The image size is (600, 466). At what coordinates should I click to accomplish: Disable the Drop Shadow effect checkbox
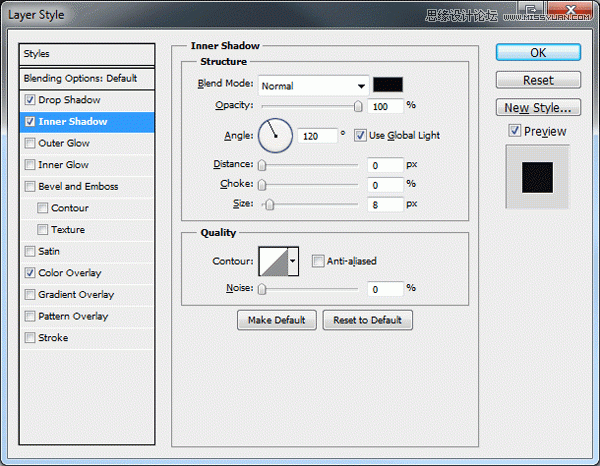tap(30, 100)
